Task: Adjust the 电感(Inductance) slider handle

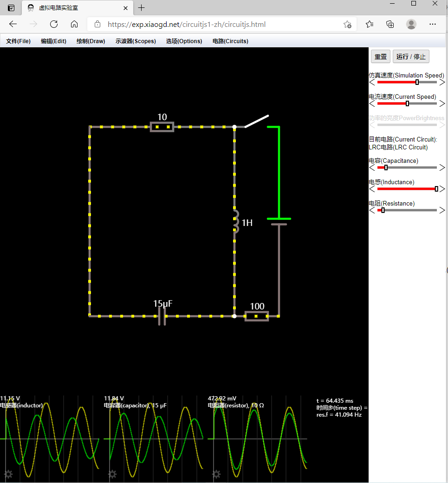Action: 435,189
